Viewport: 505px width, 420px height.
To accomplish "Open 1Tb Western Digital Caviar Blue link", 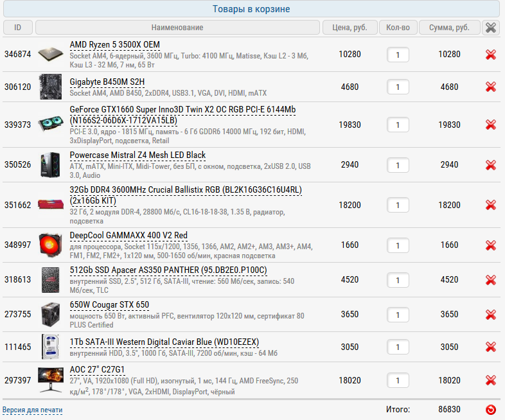I will coord(164,342).
